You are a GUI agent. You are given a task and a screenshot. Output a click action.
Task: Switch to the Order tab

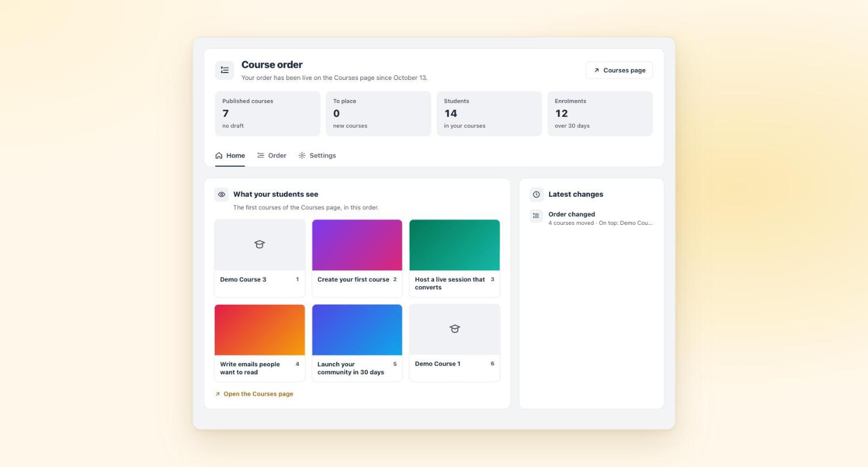pos(272,155)
